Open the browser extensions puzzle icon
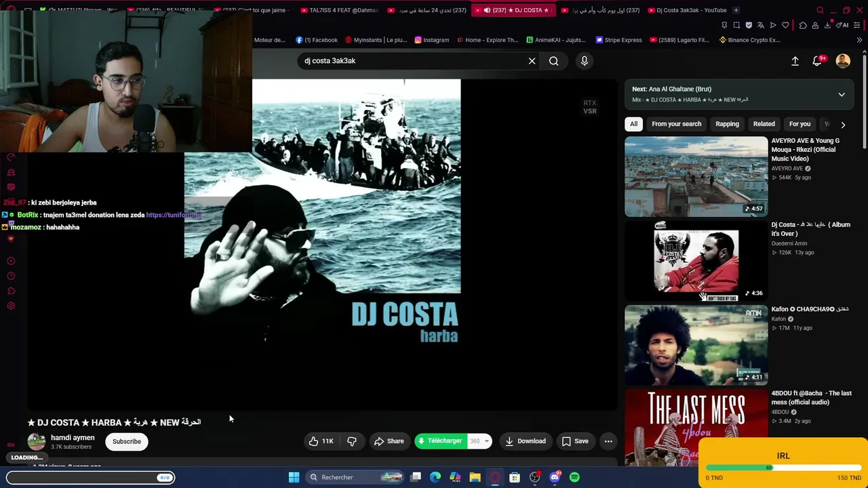868x488 pixels. (x=803, y=25)
